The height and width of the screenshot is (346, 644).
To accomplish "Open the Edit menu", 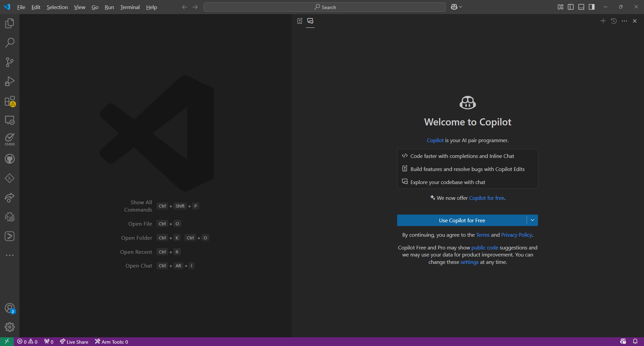I will click(36, 7).
